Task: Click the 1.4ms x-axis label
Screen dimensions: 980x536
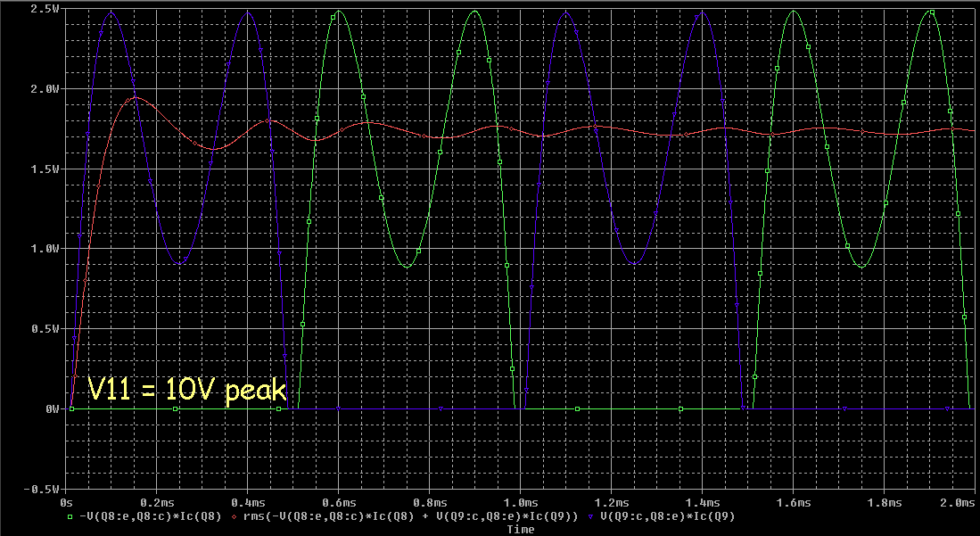Action: click(x=703, y=503)
